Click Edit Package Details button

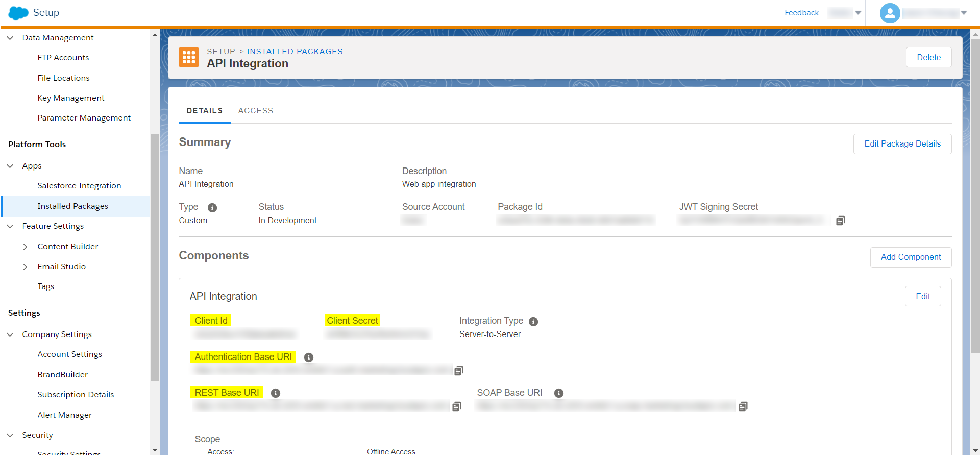tap(902, 144)
